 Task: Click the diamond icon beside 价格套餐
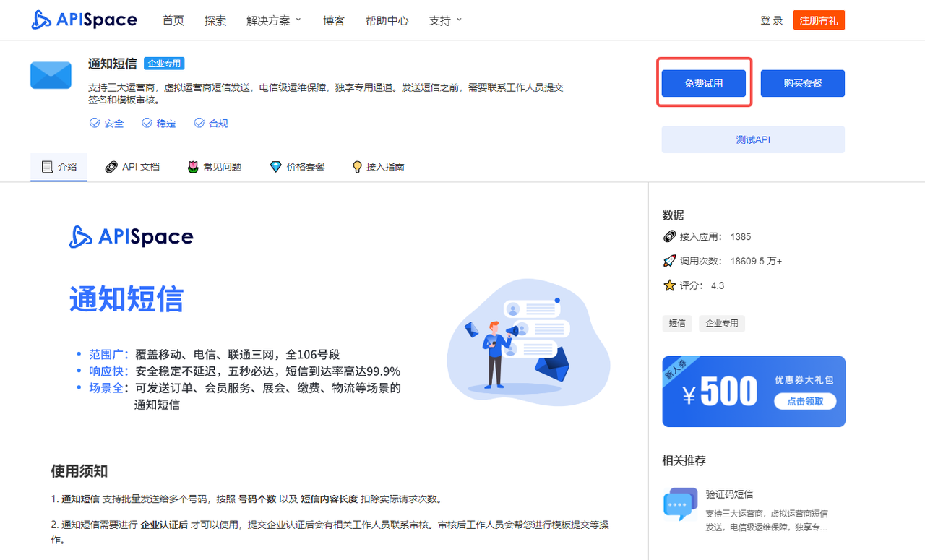pyautogui.click(x=275, y=166)
